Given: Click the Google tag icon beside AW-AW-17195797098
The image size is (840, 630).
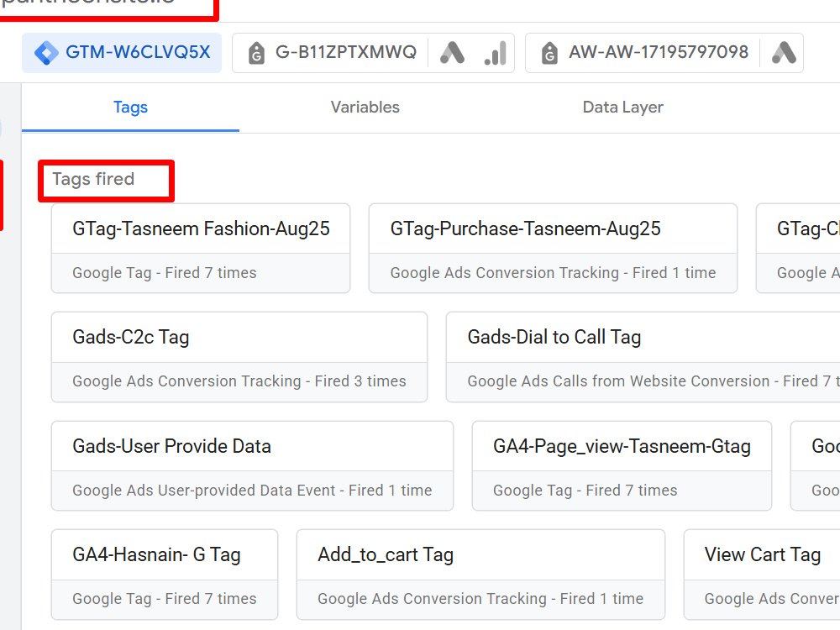Looking at the screenshot, I should 549,52.
